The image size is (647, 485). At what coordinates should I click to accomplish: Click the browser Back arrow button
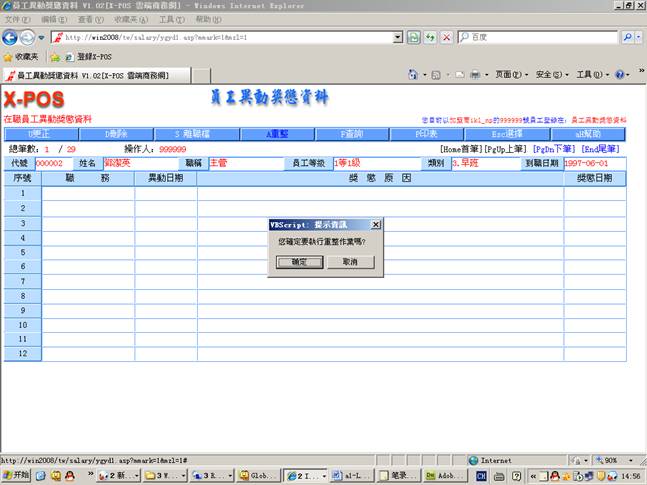12,37
